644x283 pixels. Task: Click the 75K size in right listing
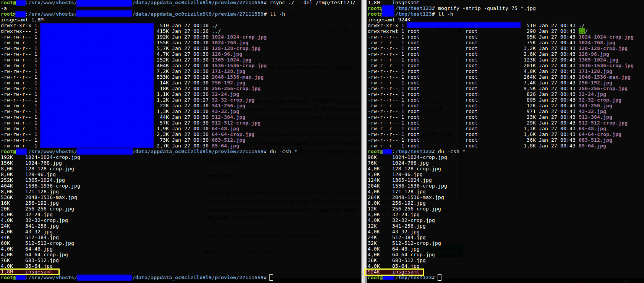coord(531,43)
